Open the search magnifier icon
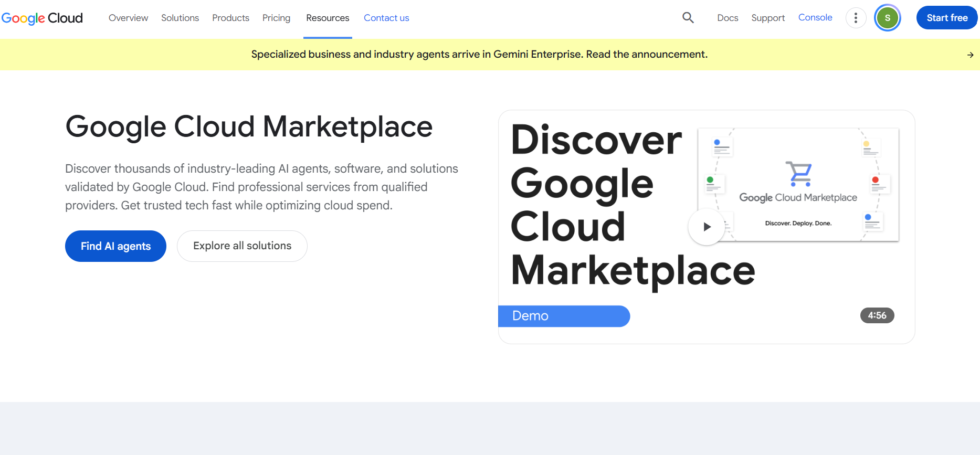The image size is (980, 455). tap(688, 18)
